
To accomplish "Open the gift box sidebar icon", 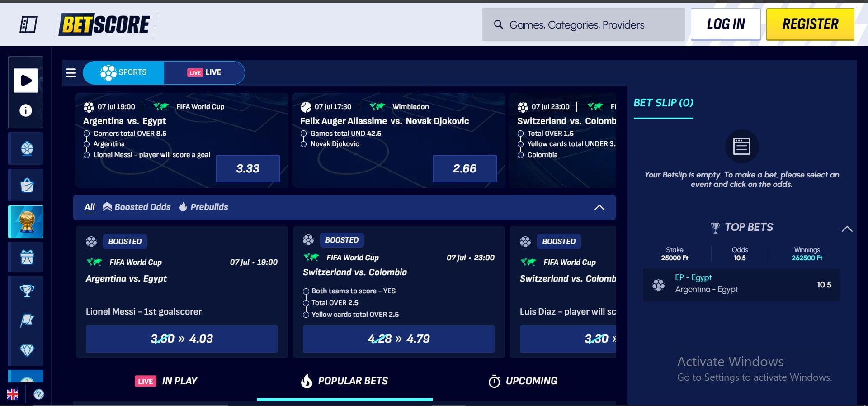I will tap(27, 257).
